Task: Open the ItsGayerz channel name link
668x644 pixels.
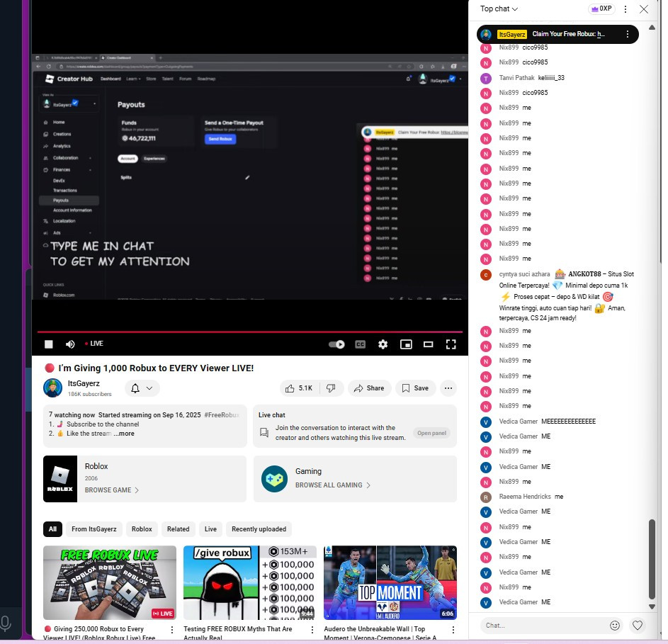Action: coord(84,383)
